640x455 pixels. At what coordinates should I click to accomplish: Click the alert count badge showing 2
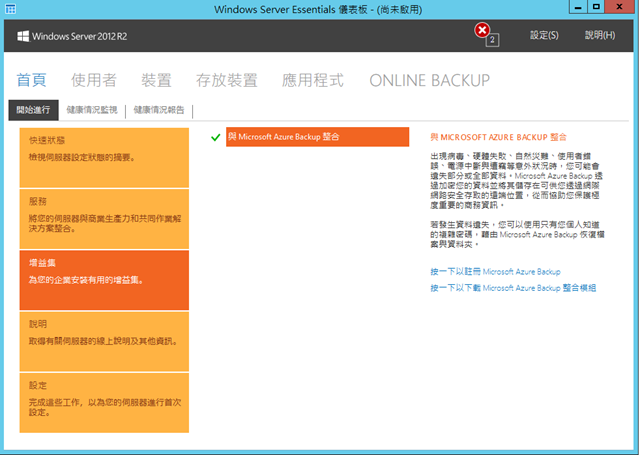click(492, 40)
